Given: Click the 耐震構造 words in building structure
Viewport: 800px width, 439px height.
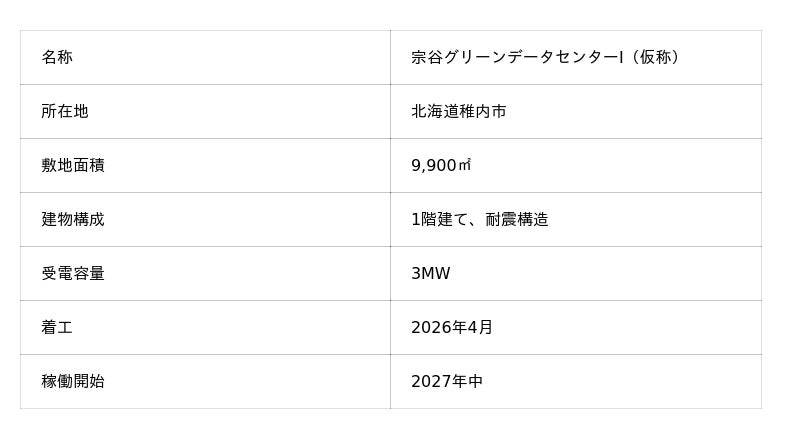Looking at the screenshot, I should [516, 219].
